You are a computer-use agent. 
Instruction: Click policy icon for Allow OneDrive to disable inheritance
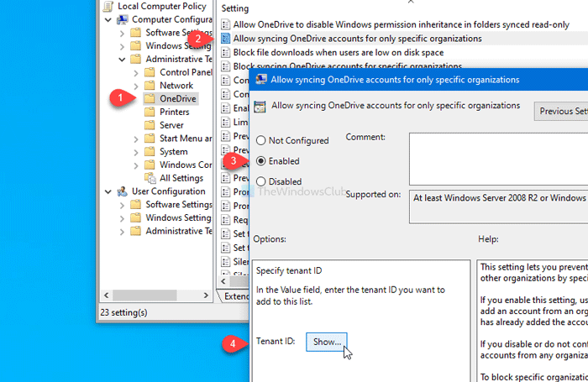click(225, 24)
